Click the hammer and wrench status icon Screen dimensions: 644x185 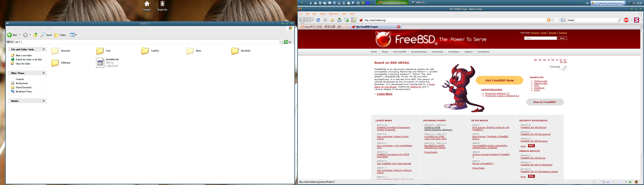click(626, 182)
